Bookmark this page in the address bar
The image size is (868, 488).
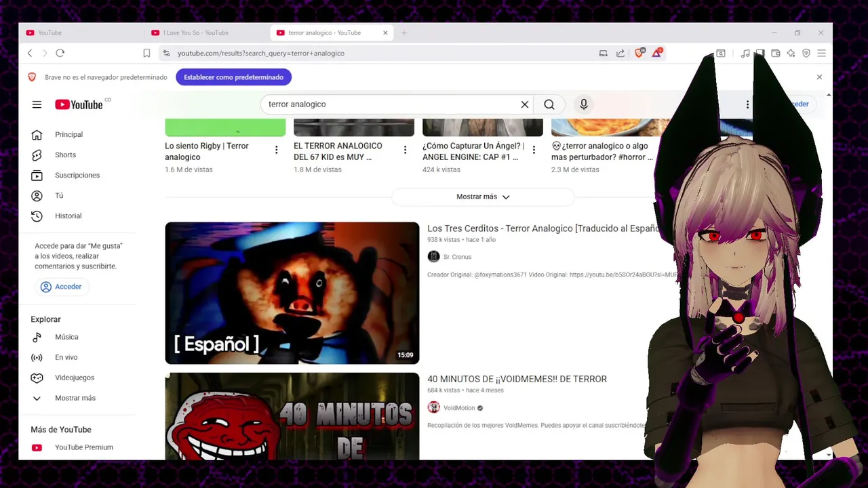146,53
